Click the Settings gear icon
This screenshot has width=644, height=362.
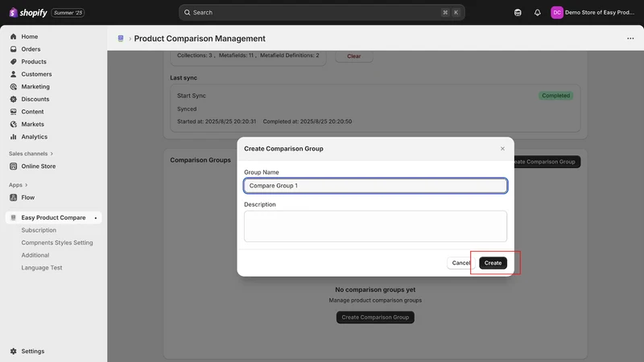(14, 352)
